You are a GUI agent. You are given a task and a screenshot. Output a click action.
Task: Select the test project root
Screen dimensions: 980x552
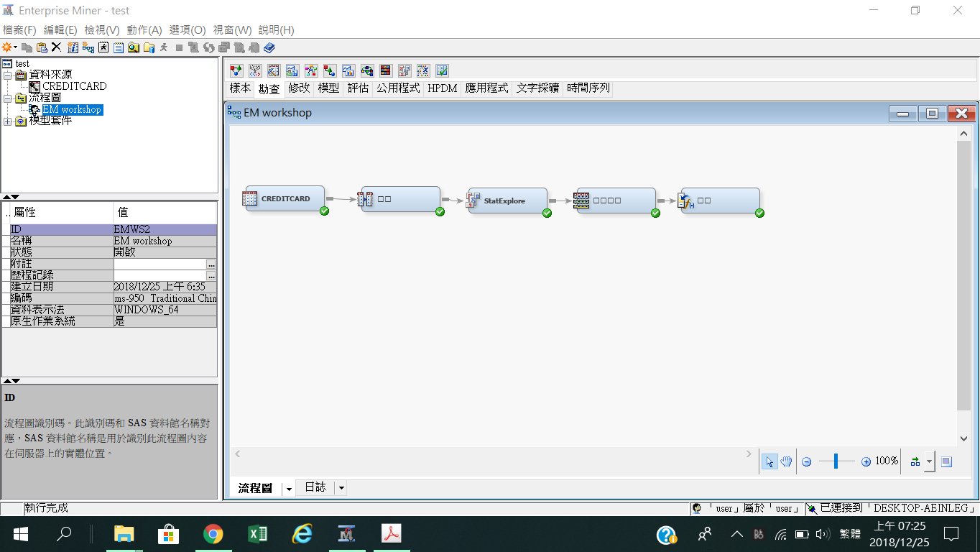coord(22,63)
